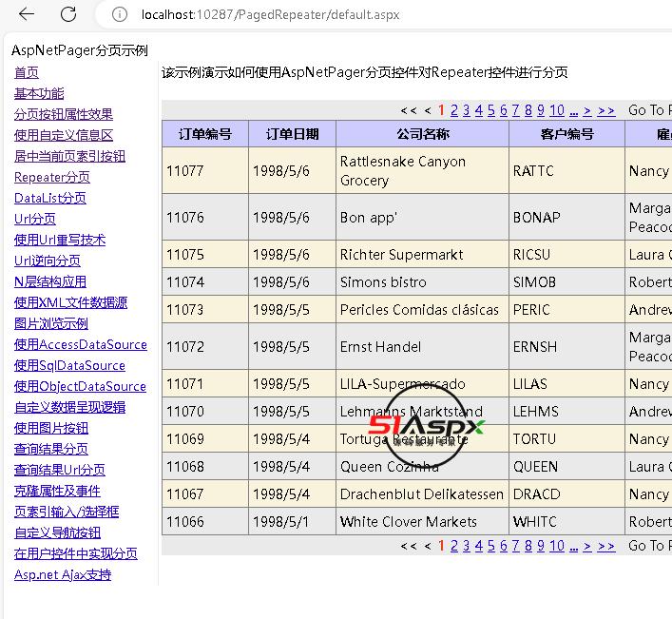This screenshot has height=619, width=672.
Task: Open the Url分页 link
Action: (x=35, y=219)
